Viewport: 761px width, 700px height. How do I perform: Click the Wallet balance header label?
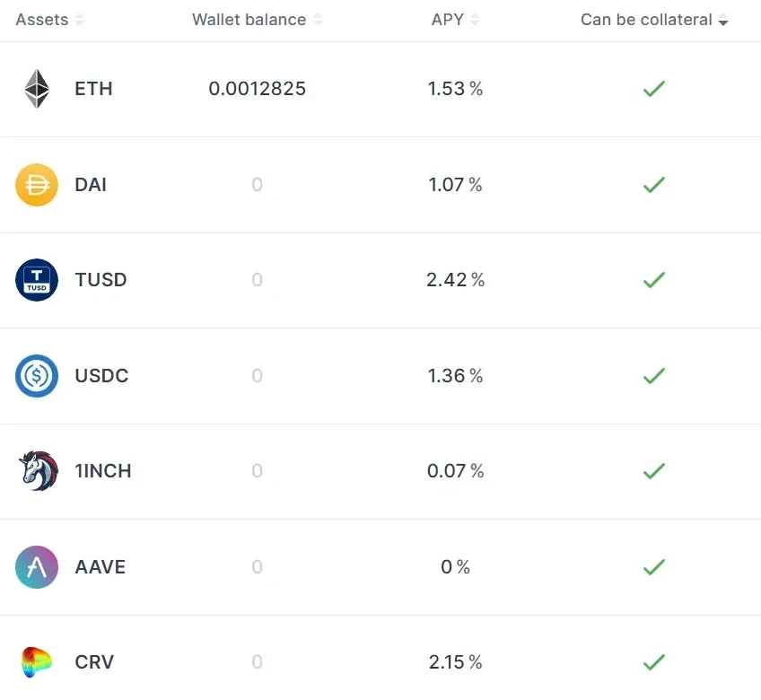point(249,20)
